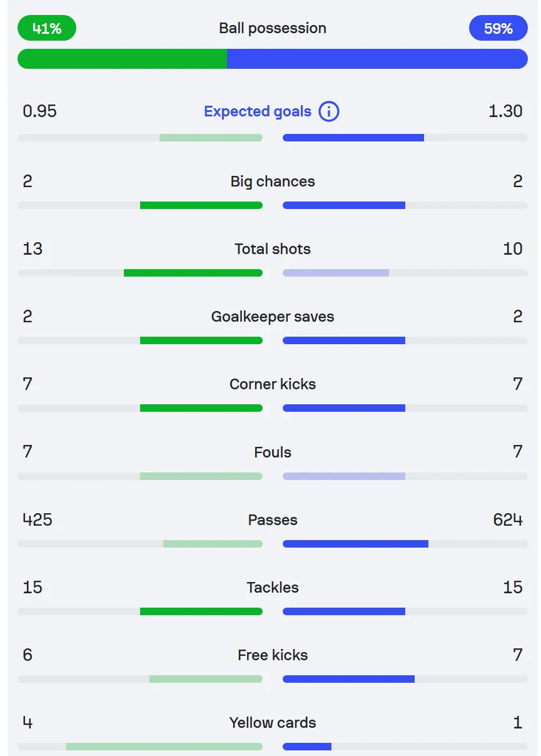Click the Big chances stat label

coord(273,181)
